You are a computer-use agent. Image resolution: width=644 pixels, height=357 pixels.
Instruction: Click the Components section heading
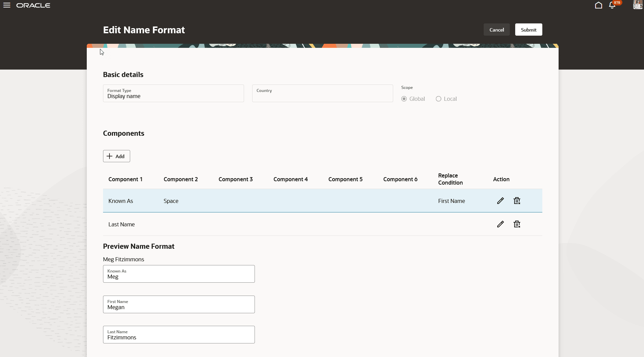(124, 133)
